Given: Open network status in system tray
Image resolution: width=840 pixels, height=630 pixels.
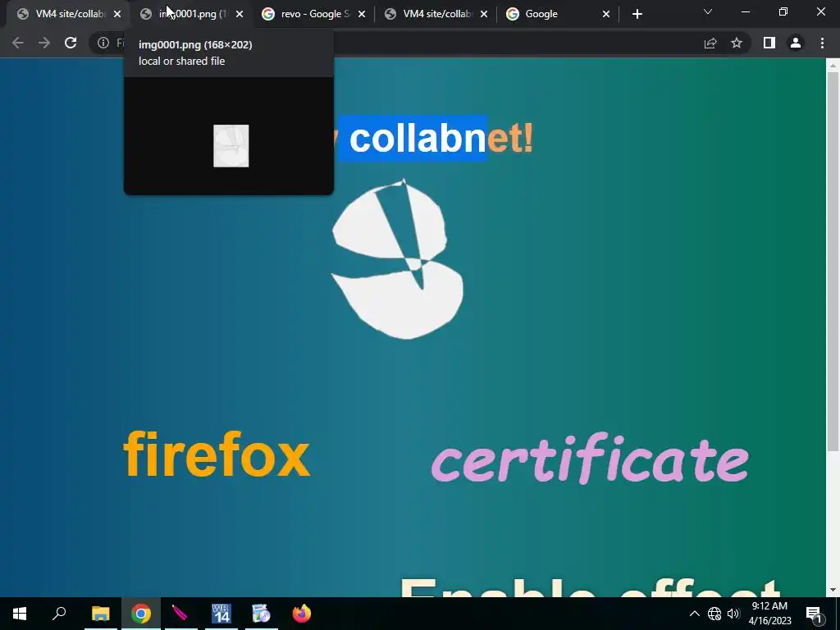Looking at the screenshot, I should (x=714, y=614).
